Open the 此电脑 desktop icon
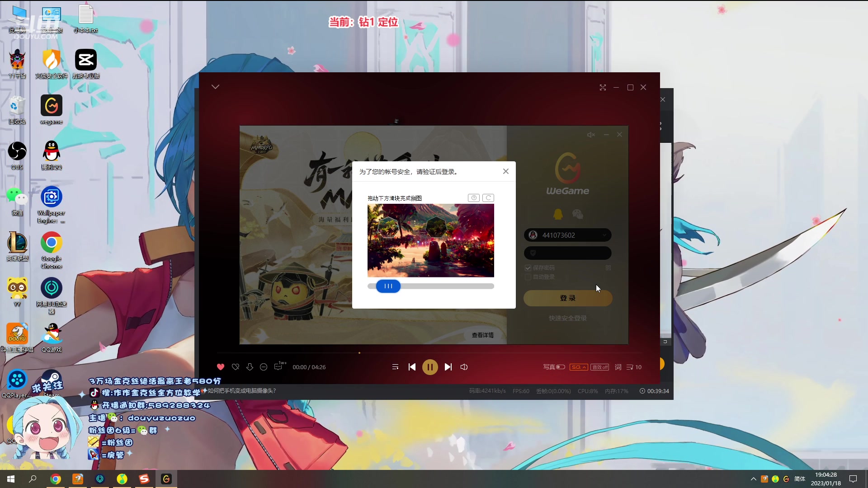Viewport: 868px width, 488px height. pyautogui.click(x=17, y=19)
